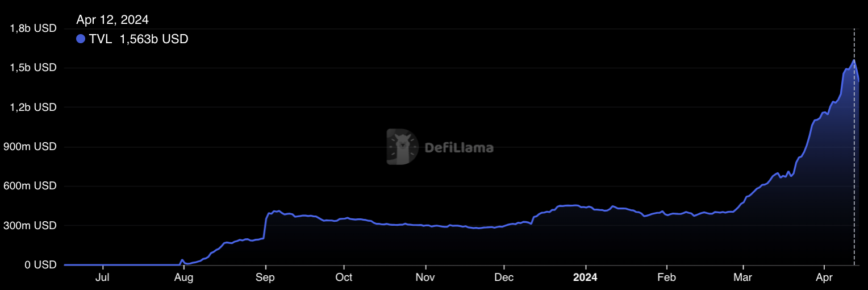This screenshot has height=290, width=868.
Task: Click the Nov x-axis label
Action: point(425,277)
